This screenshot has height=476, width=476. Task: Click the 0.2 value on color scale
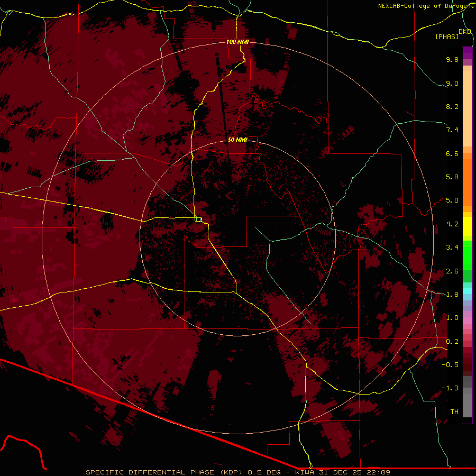[452, 342]
